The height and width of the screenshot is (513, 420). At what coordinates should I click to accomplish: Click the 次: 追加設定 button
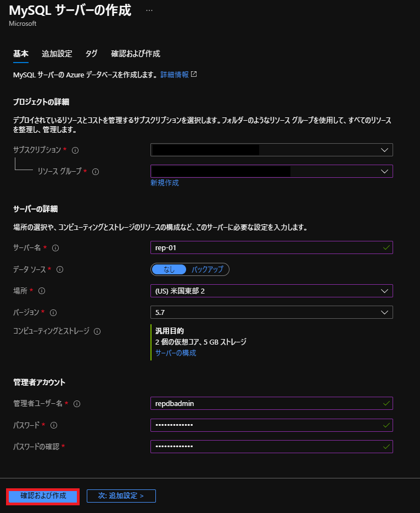(121, 496)
